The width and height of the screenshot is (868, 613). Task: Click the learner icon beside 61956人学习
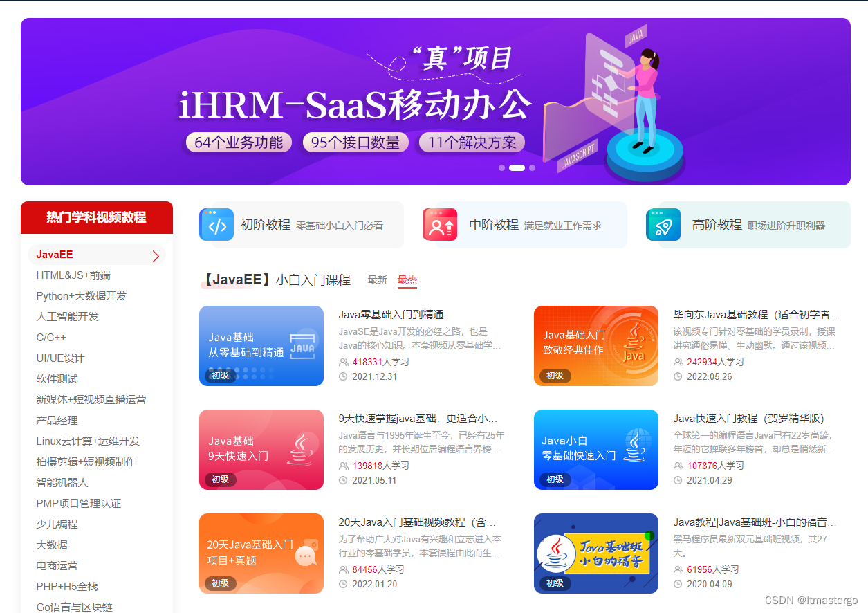[678, 569]
